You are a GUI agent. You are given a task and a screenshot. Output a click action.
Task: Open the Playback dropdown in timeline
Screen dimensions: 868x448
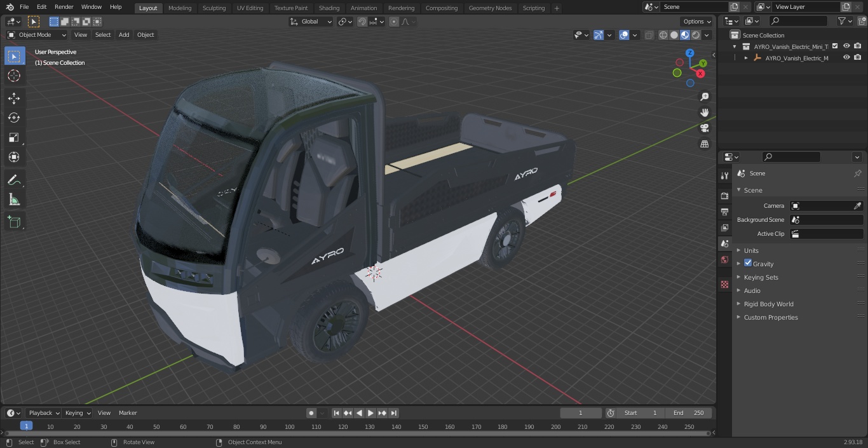[44, 413]
